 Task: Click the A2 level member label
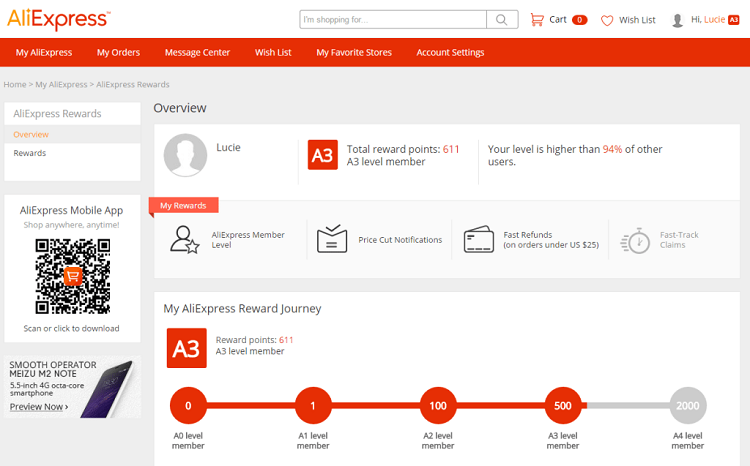click(x=438, y=441)
